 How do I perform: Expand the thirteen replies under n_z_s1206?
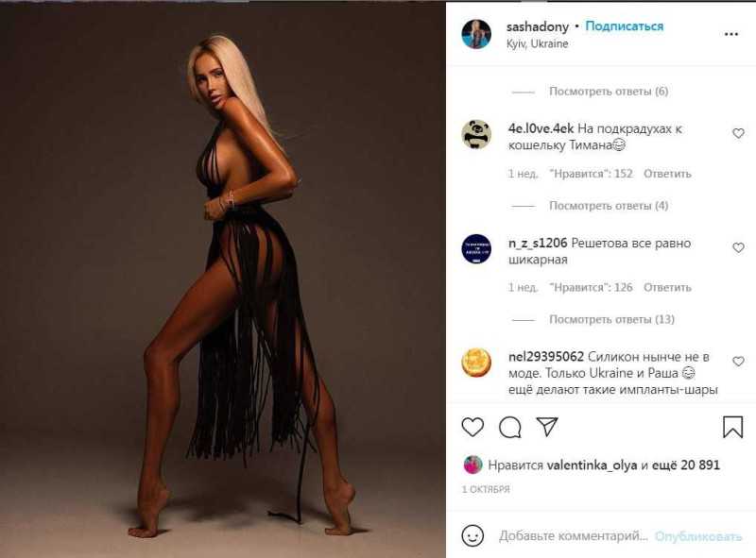coord(611,319)
